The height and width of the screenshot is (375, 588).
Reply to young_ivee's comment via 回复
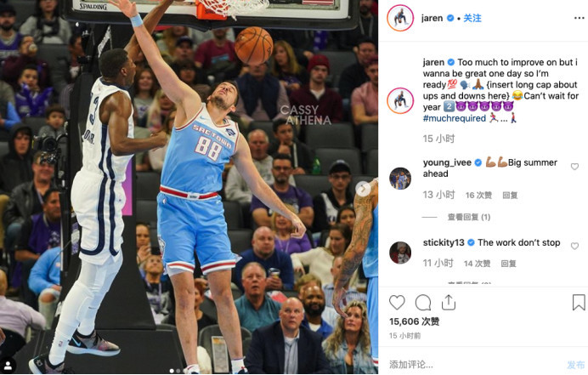(x=510, y=196)
